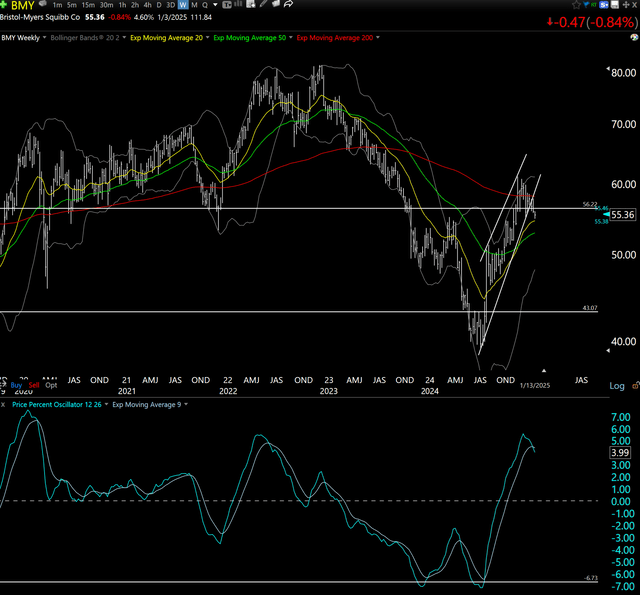
Task: Select the 3D timeframe
Action: point(171,5)
